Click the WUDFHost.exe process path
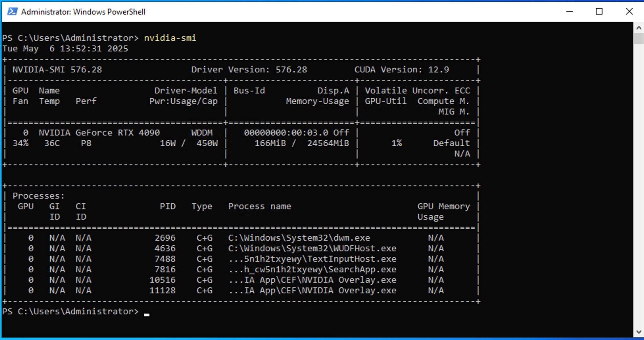The width and height of the screenshot is (644, 340). point(312,249)
